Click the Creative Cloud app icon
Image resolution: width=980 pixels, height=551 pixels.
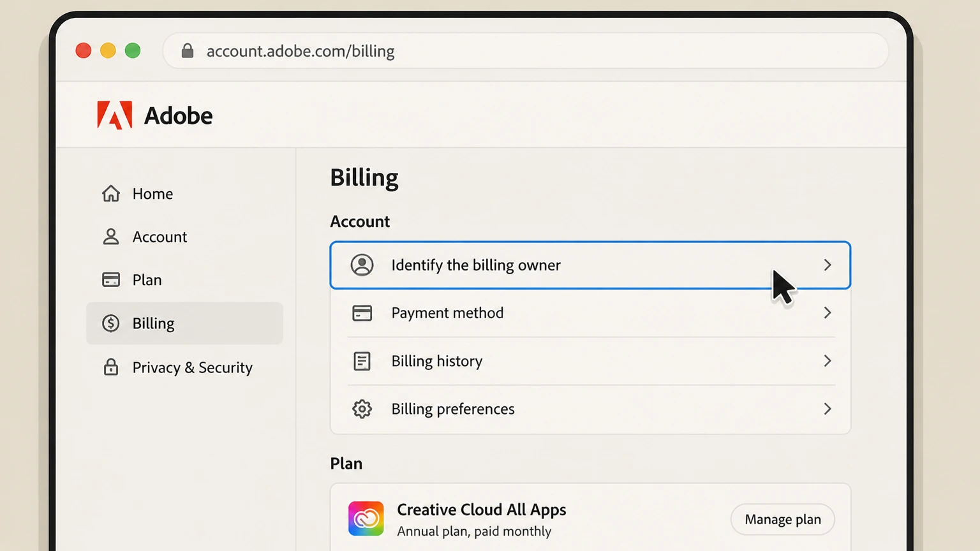tap(366, 518)
